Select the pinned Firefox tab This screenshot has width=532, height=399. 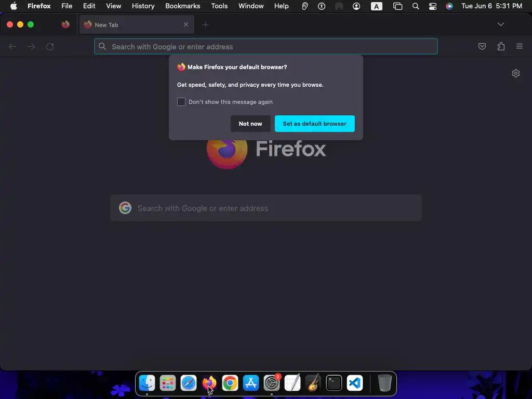[65, 24]
